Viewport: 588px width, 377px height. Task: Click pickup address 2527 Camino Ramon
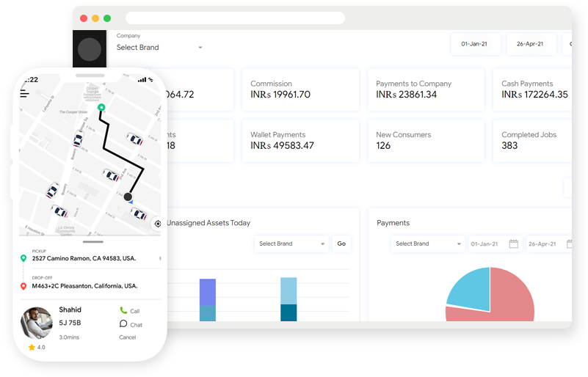(x=84, y=258)
